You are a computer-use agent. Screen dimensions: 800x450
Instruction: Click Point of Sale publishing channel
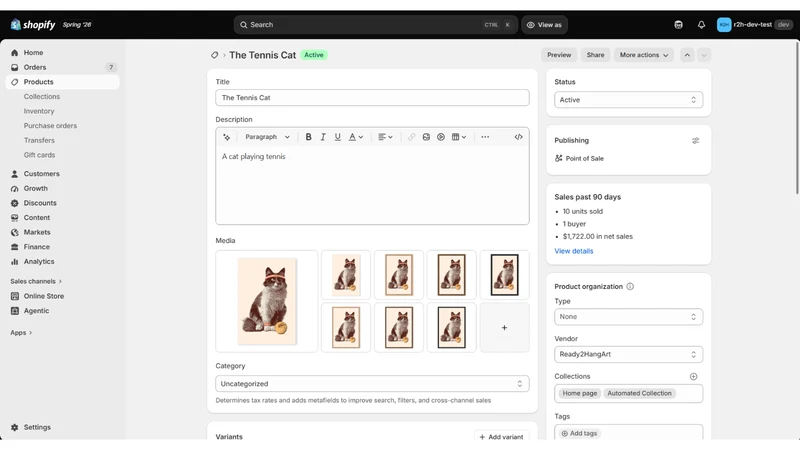(x=579, y=159)
